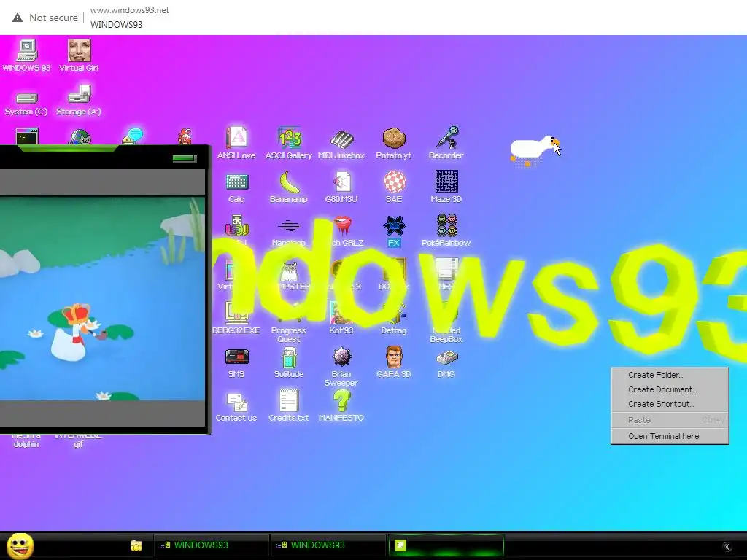Click the goose pond video in the window
The width and height of the screenshot is (747, 560).
click(102, 298)
